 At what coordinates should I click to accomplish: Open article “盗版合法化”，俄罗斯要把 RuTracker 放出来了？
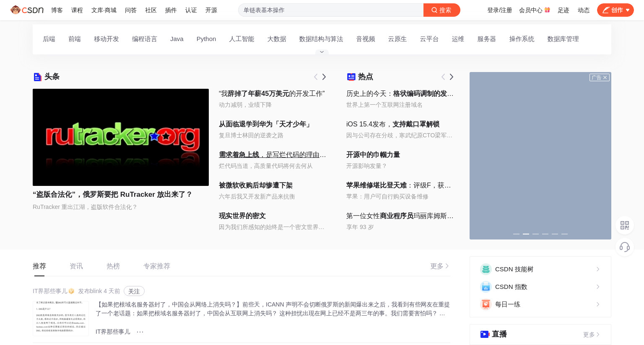[112, 194]
